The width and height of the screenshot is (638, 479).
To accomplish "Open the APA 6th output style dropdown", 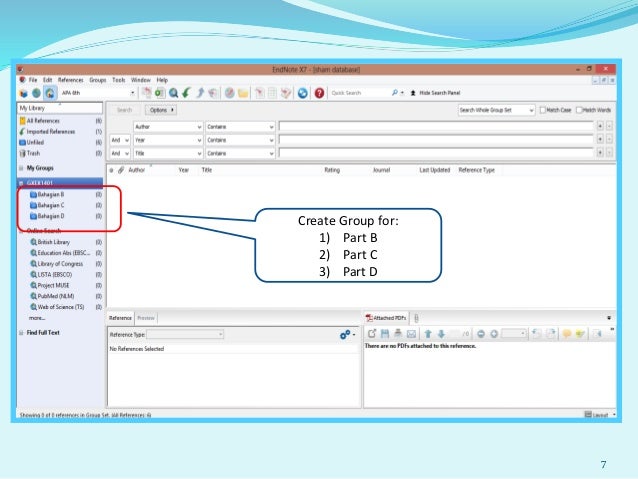I will (133, 93).
